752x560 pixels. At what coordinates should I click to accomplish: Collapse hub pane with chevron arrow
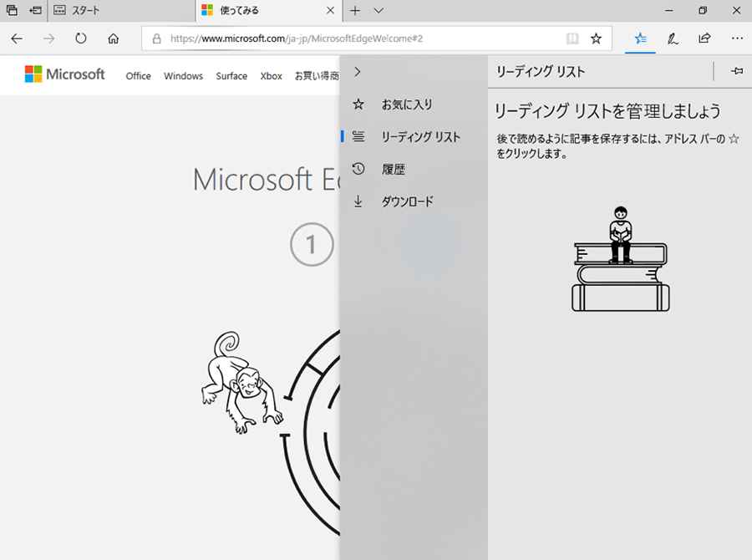(x=358, y=72)
